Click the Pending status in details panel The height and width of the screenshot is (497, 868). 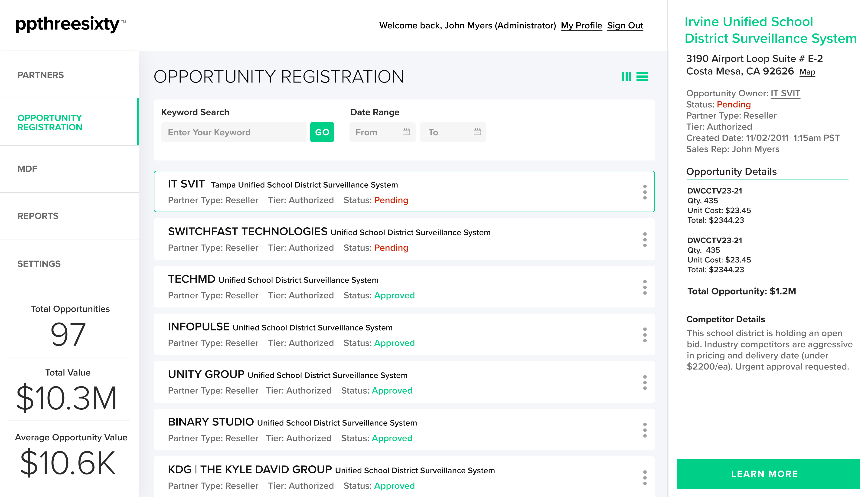(734, 105)
